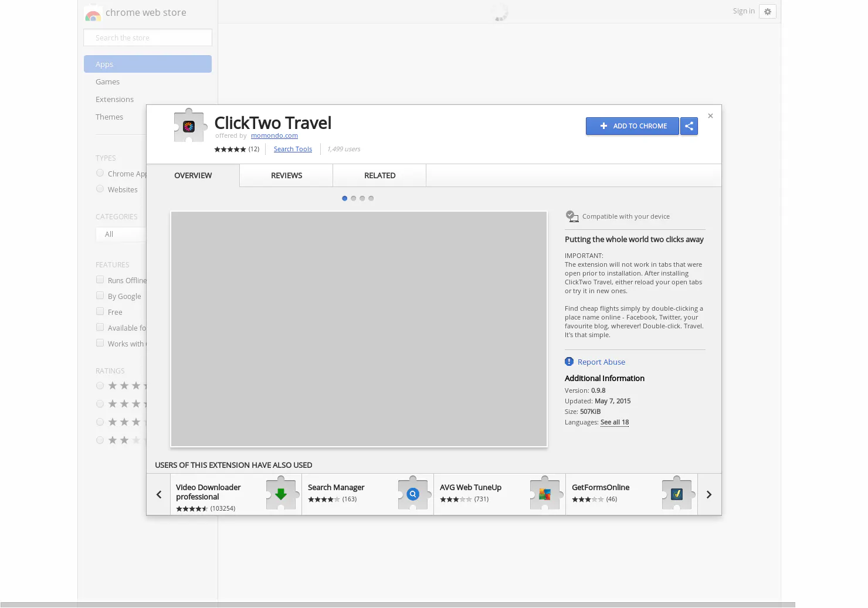Open the Video Downloader professional card title
This screenshot has width=868, height=608.
click(208, 492)
